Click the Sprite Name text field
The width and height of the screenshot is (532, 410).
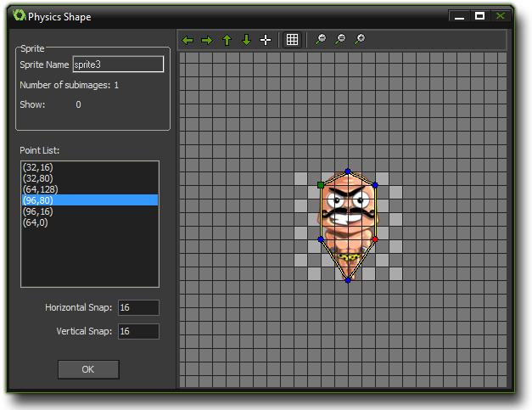tap(118, 65)
